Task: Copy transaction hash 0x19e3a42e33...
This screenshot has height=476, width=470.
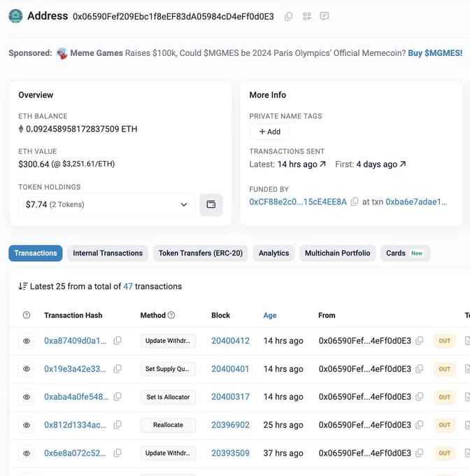Action: click(117, 369)
